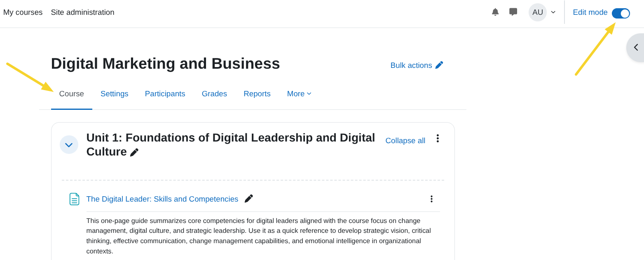Image resolution: width=644 pixels, height=260 pixels.
Task: Switch to the Participants tab
Action: coord(165,94)
